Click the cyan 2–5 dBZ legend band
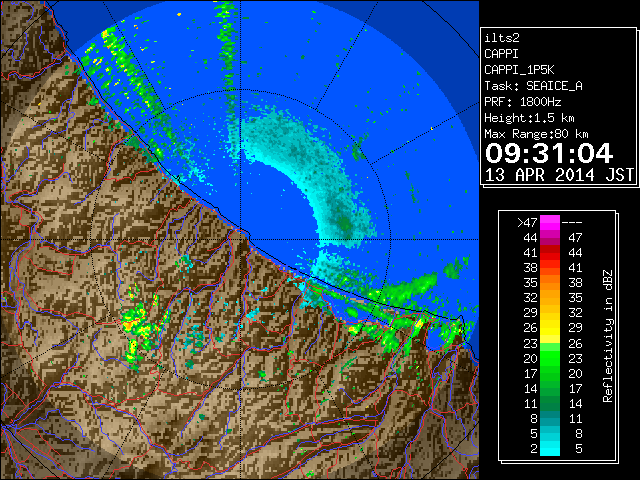The image size is (640, 480). coord(550,448)
